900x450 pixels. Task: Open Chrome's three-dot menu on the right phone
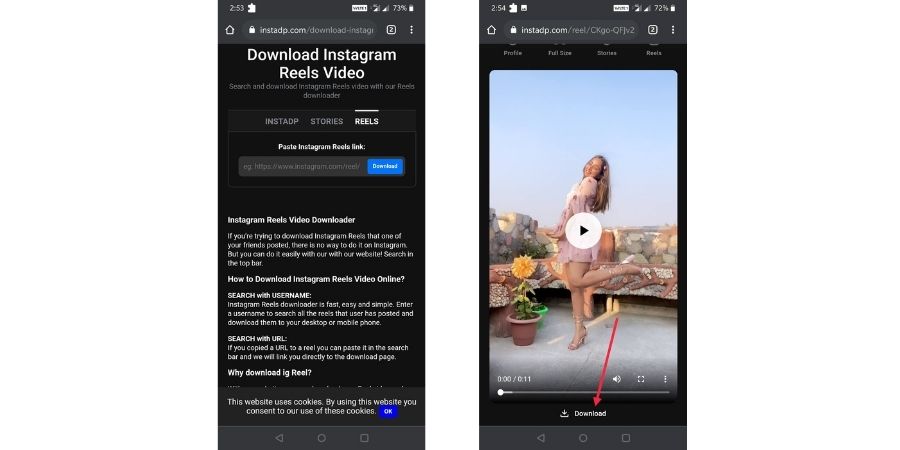click(x=673, y=30)
